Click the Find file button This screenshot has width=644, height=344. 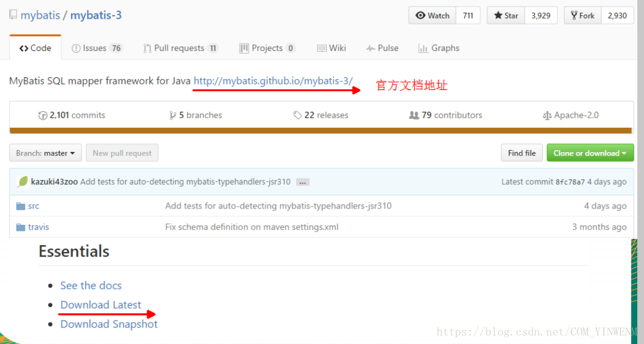pyautogui.click(x=522, y=153)
